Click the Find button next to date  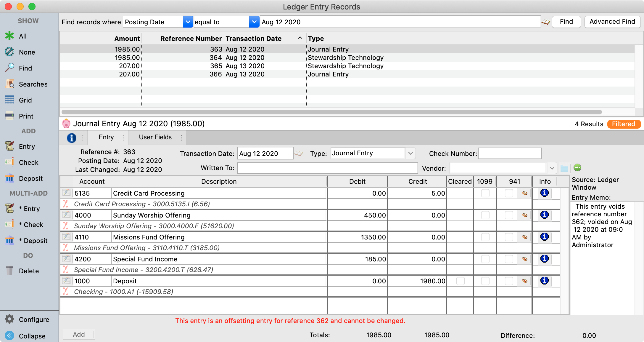[x=566, y=22]
